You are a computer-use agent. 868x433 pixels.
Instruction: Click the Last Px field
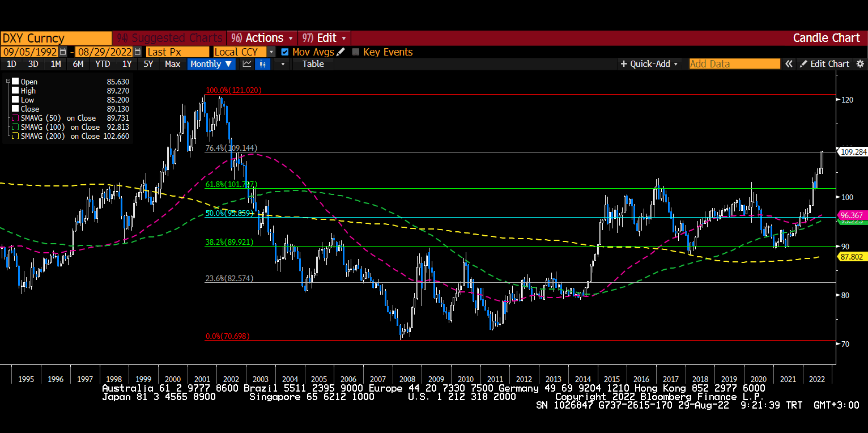tap(177, 52)
